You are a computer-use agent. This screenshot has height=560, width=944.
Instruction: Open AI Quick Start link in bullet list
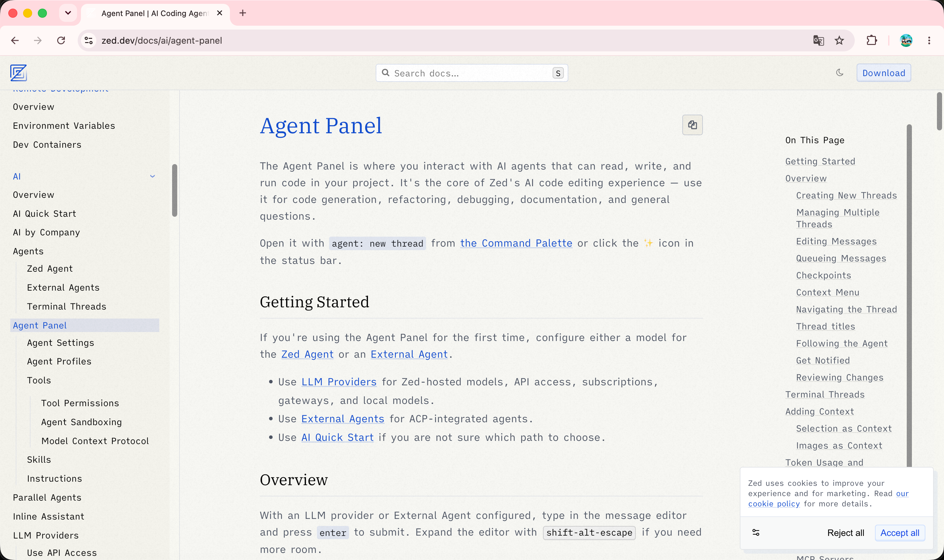tap(337, 437)
